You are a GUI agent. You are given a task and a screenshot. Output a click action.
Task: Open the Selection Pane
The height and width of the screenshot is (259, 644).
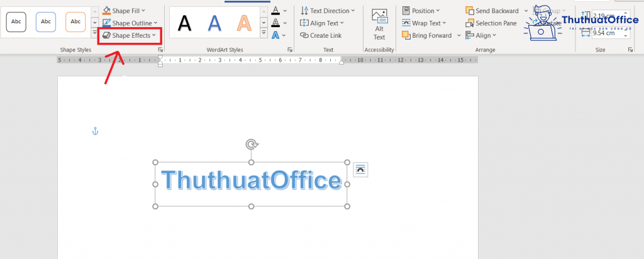[491, 23]
